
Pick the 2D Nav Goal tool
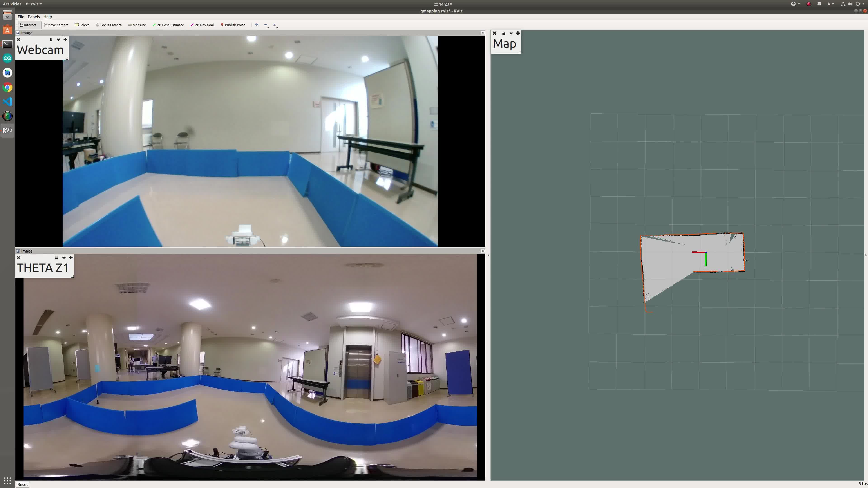[202, 25]
